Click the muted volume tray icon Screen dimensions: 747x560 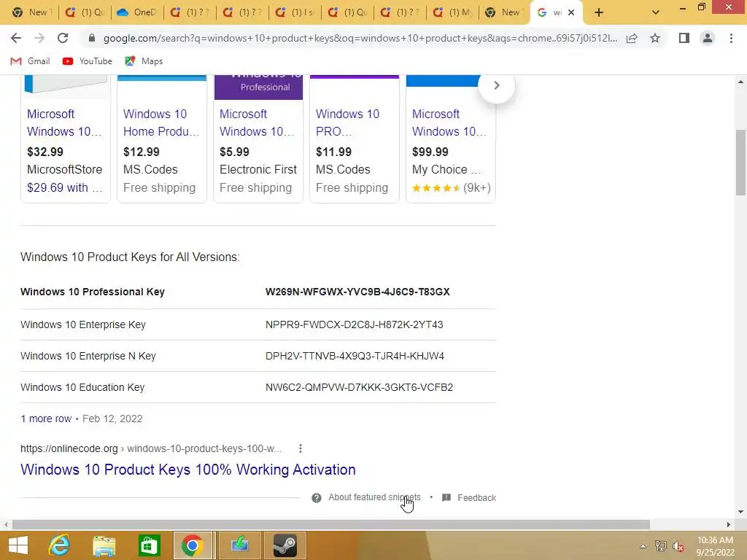(x=678, y=546)
